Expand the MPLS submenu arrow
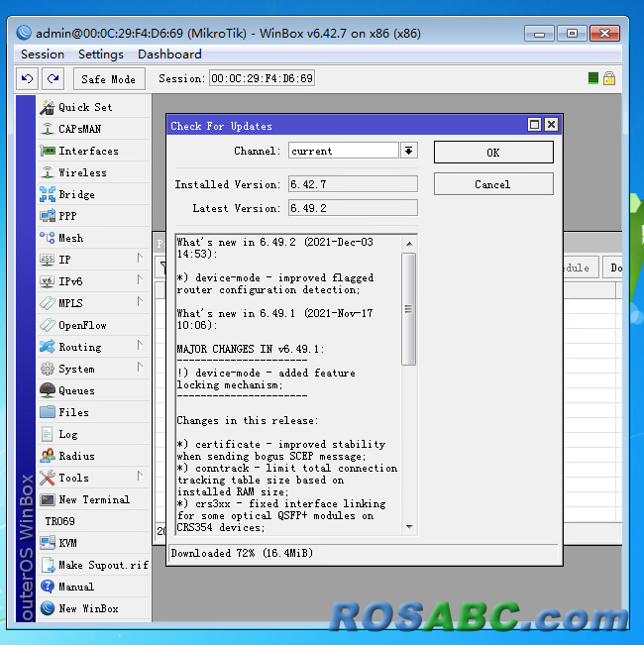 coord(140,301)
